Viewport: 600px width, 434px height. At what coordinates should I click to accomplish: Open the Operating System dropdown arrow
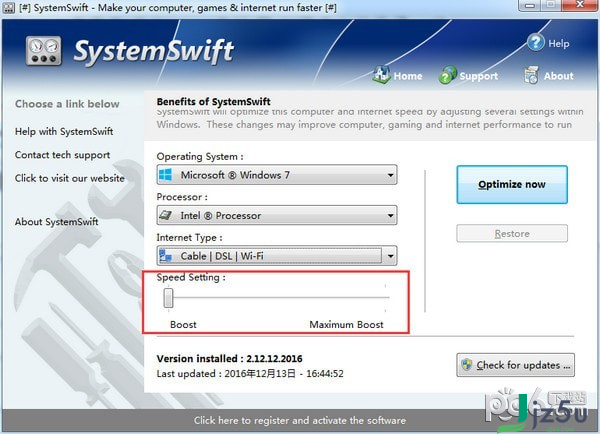coord(390,175)
